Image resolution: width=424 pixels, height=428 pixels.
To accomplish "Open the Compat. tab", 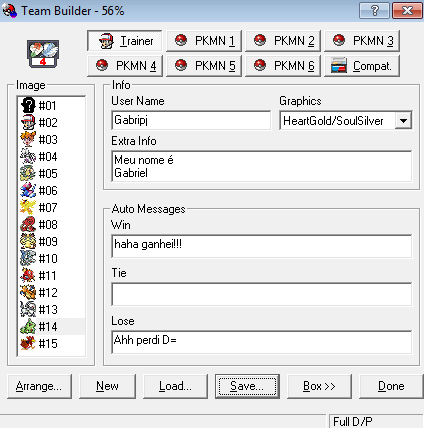I will tap(362, 66).
